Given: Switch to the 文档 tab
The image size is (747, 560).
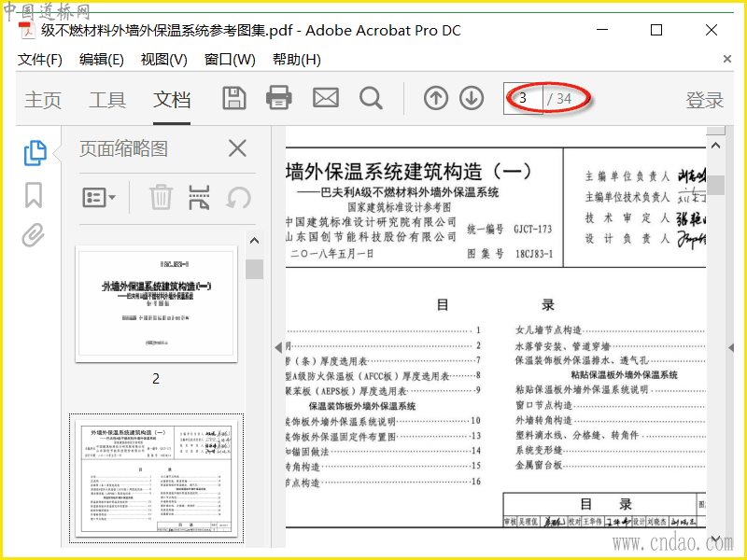Looking at the screenshot, I should (x=172, y=100).
